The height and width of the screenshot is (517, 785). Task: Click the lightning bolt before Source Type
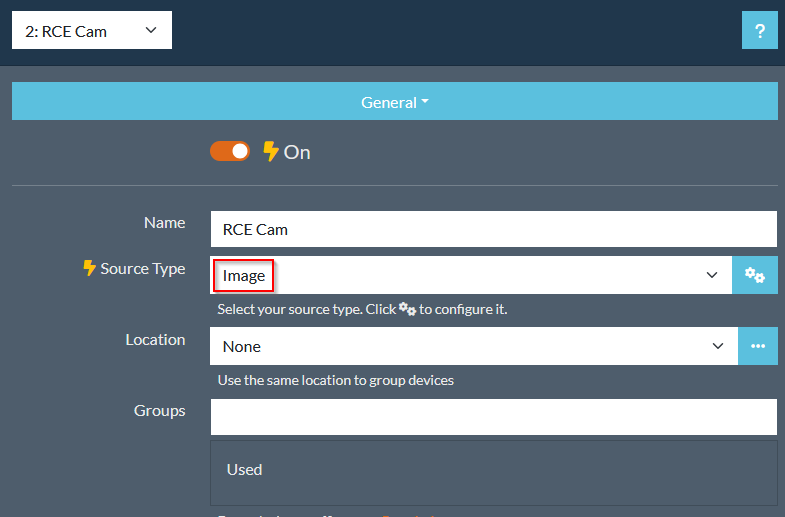[x=89, y=268]
